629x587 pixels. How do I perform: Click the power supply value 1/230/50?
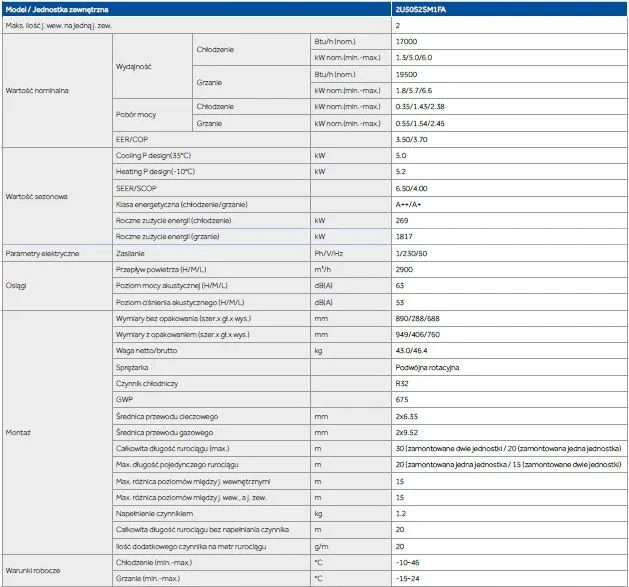coord(411,254)
